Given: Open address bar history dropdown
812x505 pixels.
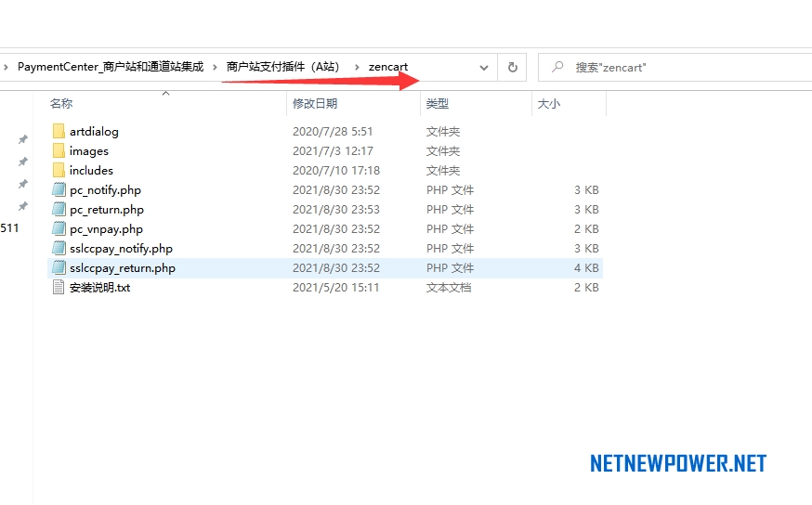Looking at the screenshot, I should click(484, 67).
